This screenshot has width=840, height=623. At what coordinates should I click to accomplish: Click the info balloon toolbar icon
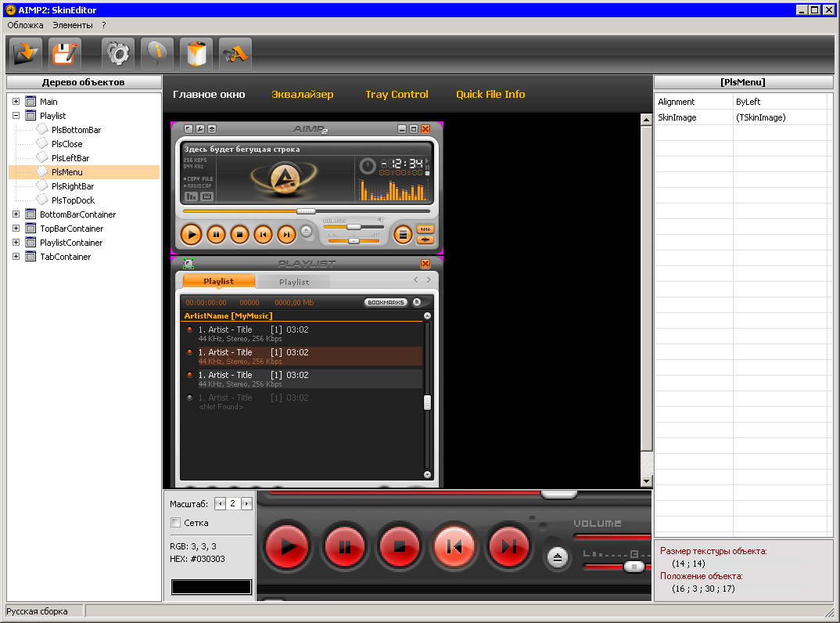click(x=157, y=54)
